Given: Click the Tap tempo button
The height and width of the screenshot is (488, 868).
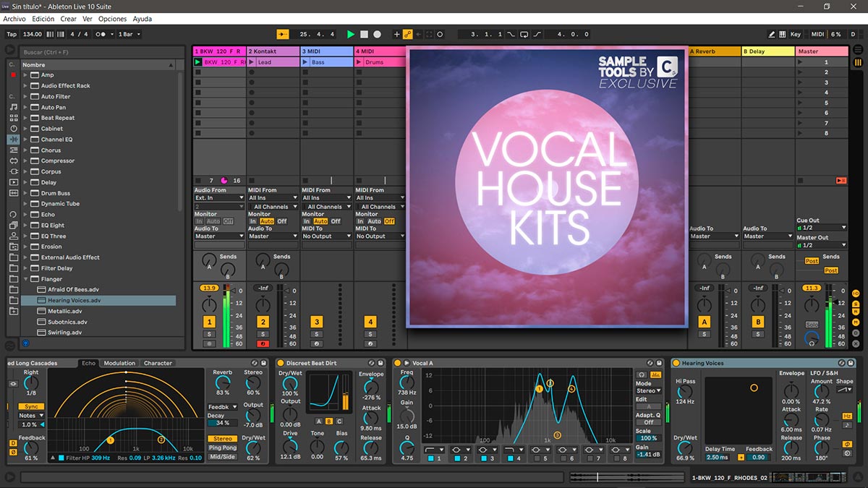Looking at the screenshot, I should click(12, 34).
